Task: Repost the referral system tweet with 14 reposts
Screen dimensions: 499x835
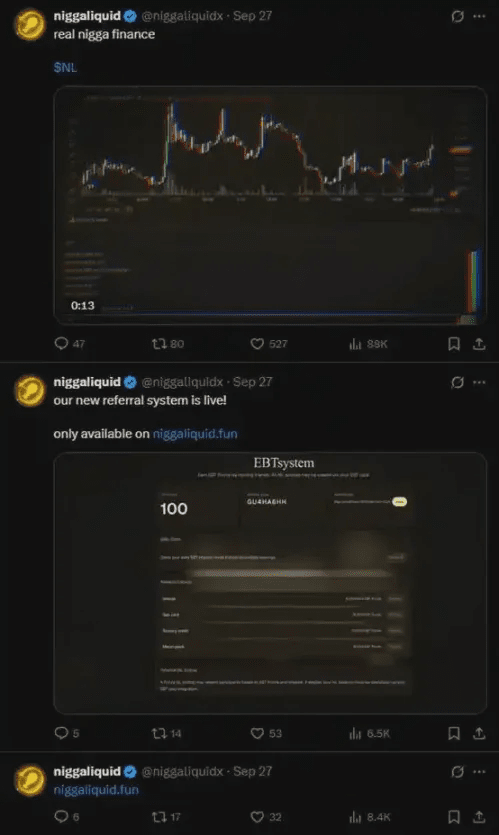Action: coord(167,734)
